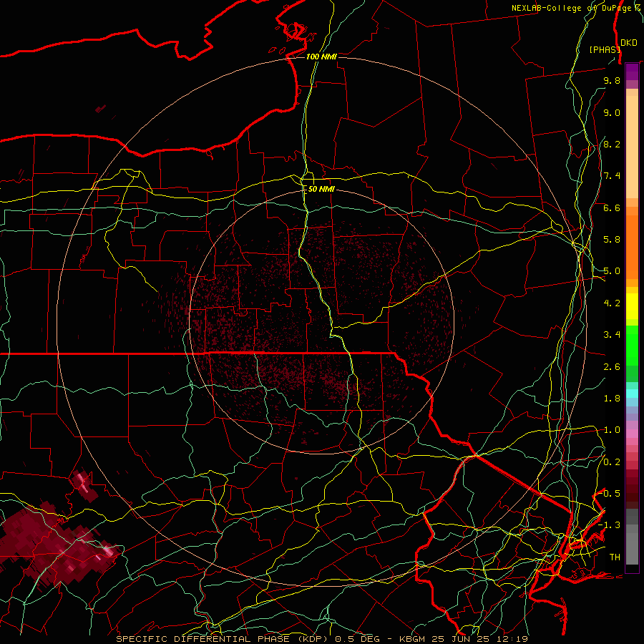Select the 4.2 scale value
644x644 pixels.
coord(612,303)
